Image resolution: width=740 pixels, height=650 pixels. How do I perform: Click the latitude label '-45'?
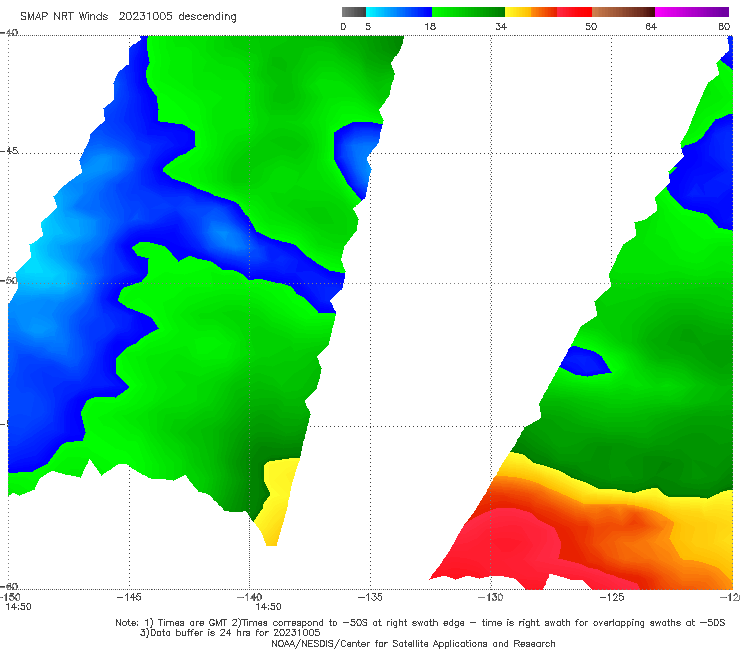click(x=9, y=151)
